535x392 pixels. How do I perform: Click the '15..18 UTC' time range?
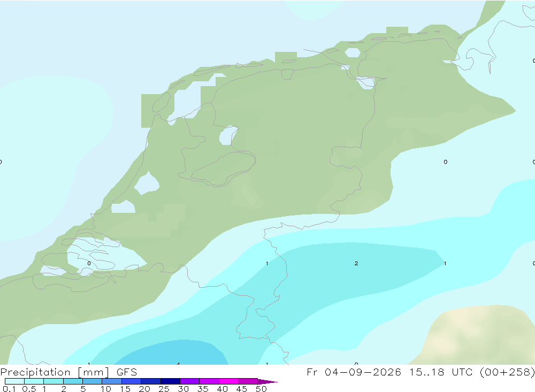(442, 372)
